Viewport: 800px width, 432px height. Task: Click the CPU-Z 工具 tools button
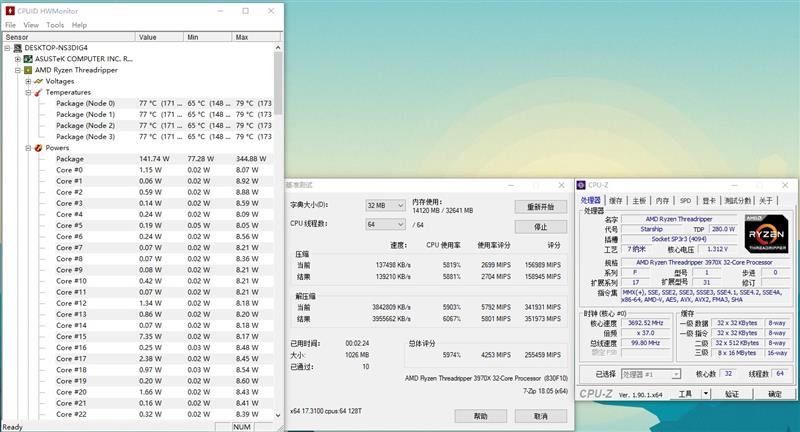[685, 394]
